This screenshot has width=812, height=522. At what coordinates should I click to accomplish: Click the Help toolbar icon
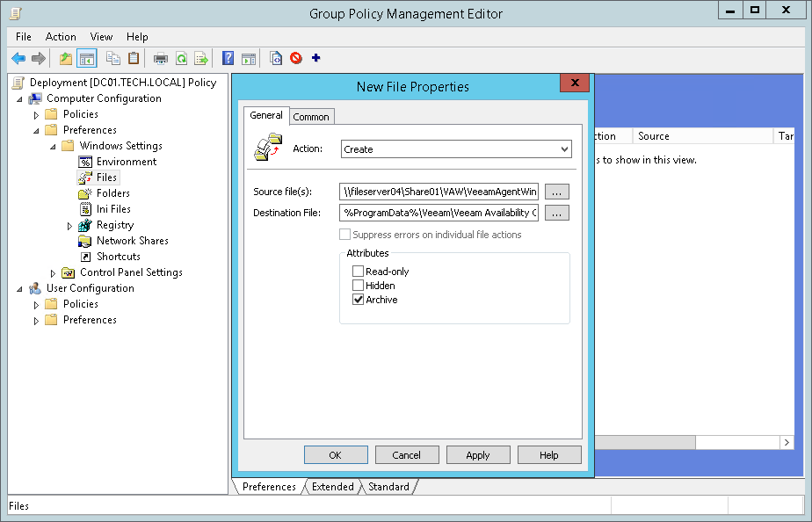click(x=228, y=58)
